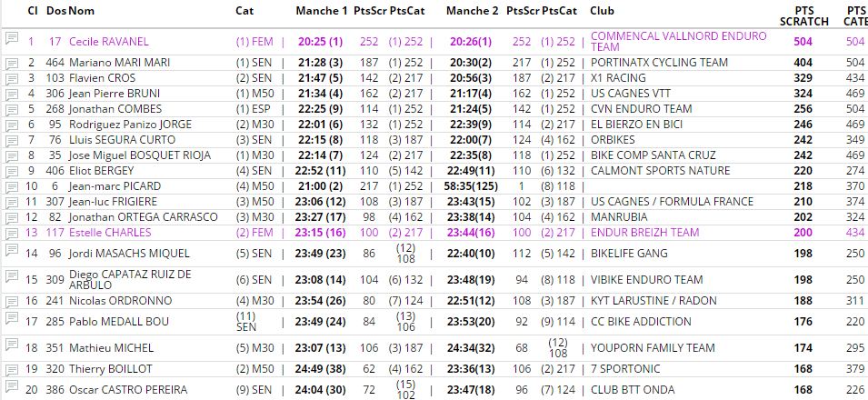
Task: Open comment icon for Mariano MARI MARI
Action: point(12,63)
